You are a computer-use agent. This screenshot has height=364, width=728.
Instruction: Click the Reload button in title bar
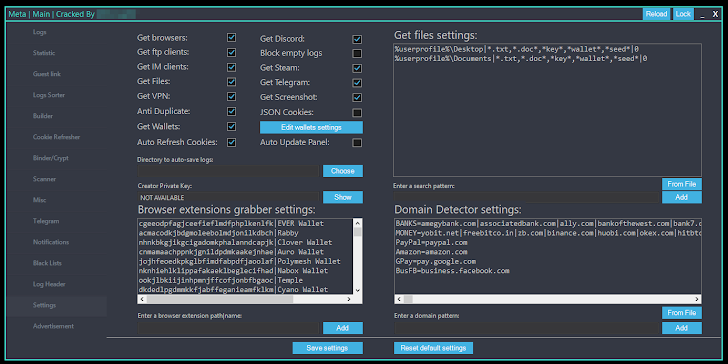point(656,14)
